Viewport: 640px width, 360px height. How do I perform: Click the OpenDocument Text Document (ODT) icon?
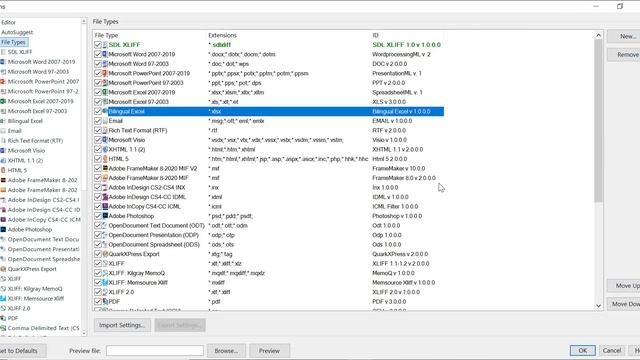click(x=105, y=226)
